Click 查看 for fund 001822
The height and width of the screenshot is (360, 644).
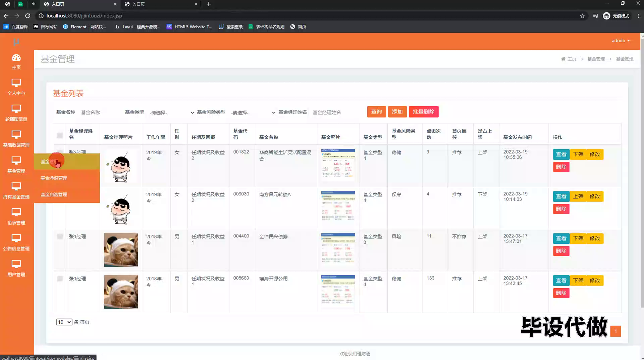coord(561,154)
